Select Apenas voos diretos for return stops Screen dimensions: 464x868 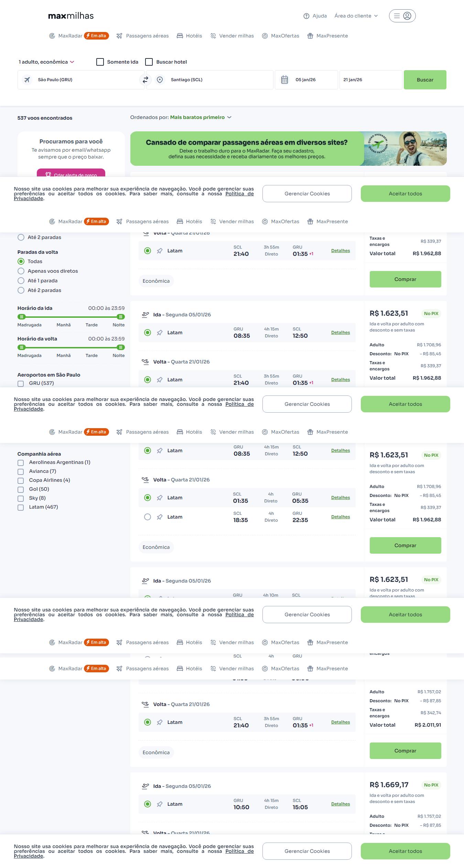(21, 271)
